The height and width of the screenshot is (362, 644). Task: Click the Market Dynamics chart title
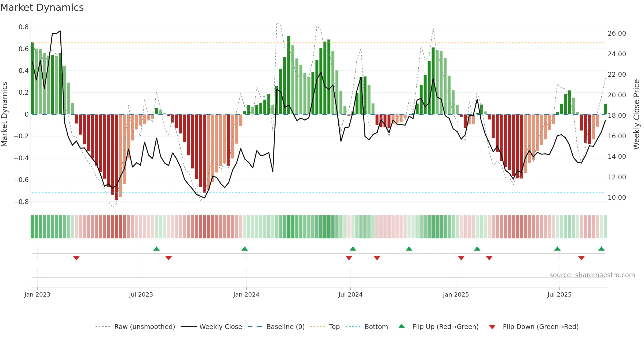(42, 8)
